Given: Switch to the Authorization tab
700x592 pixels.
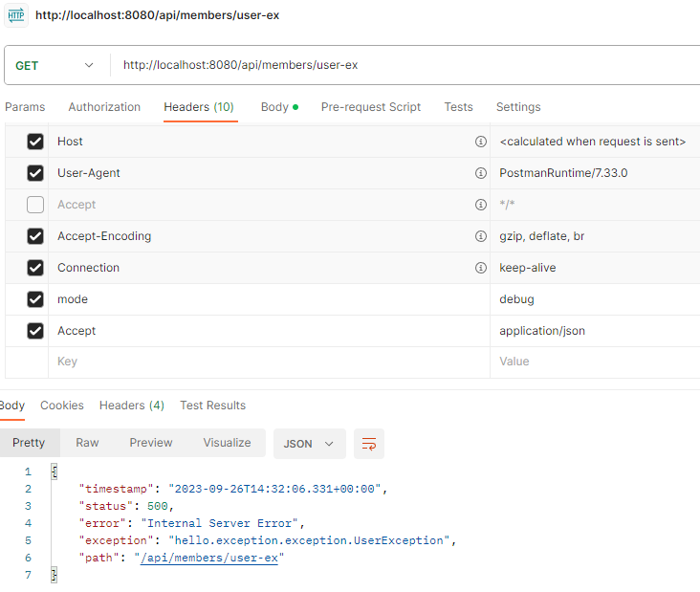Looking at the screenshot, I should (x=104, y=107).
